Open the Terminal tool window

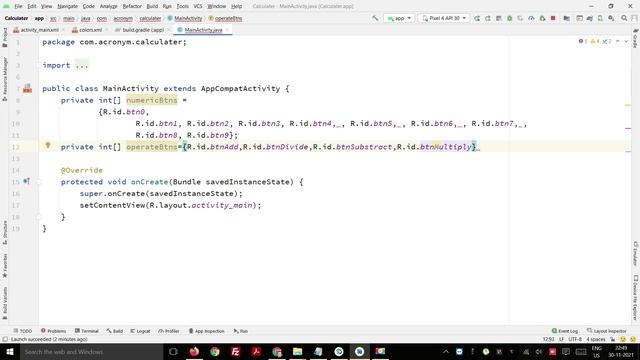87,331
